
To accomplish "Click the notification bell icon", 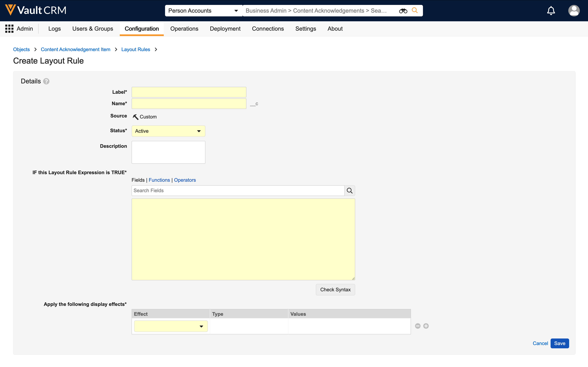I will [551, 11].
